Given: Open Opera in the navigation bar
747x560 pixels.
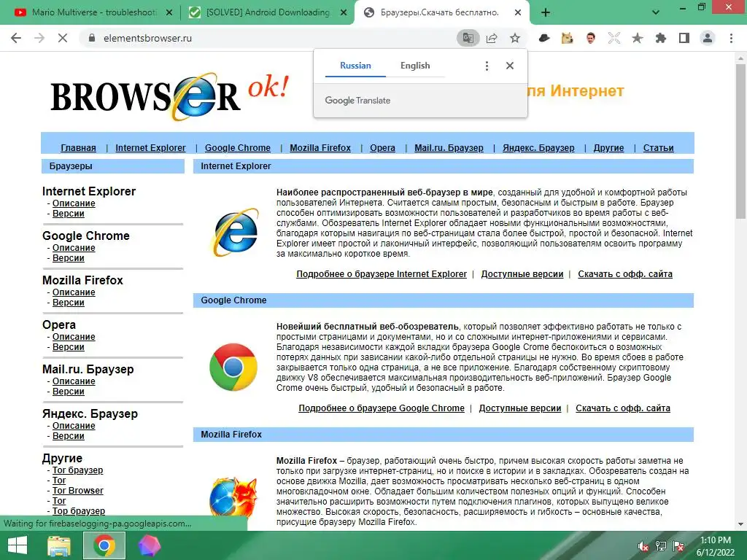Looking at the screenshot, I should tap(382, 148).
